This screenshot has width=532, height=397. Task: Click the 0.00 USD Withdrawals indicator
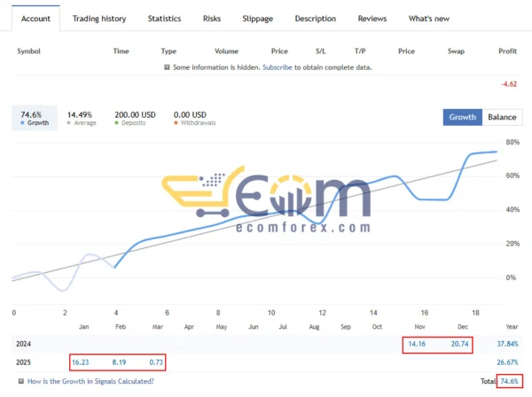pyautogui.click(x=195, y=118)
